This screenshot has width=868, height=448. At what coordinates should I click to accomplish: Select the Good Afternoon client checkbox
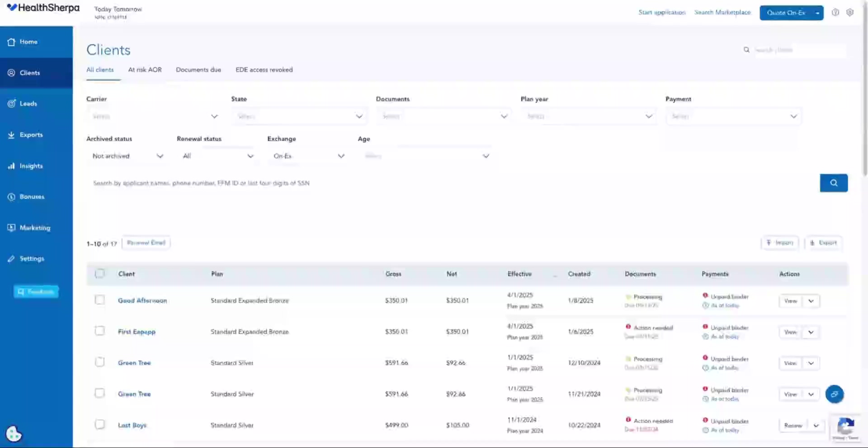pyautogui.click(x=99, y=300)
